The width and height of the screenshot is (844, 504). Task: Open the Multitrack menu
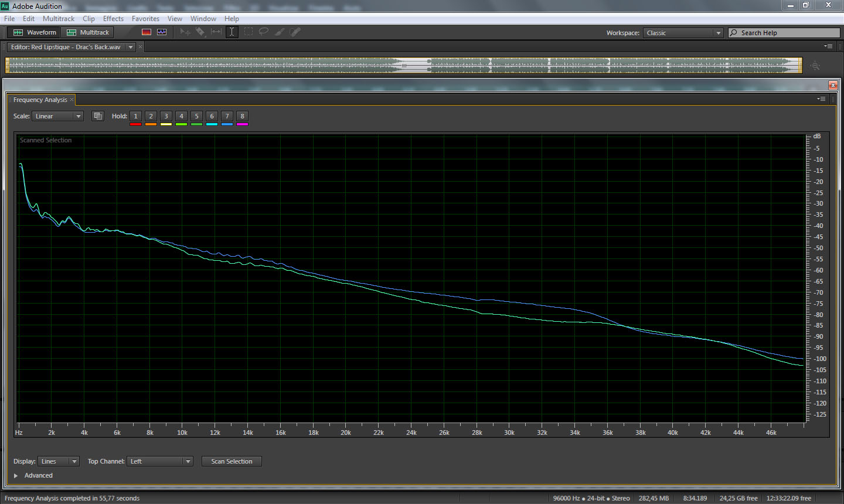click(x=59, y=19)
